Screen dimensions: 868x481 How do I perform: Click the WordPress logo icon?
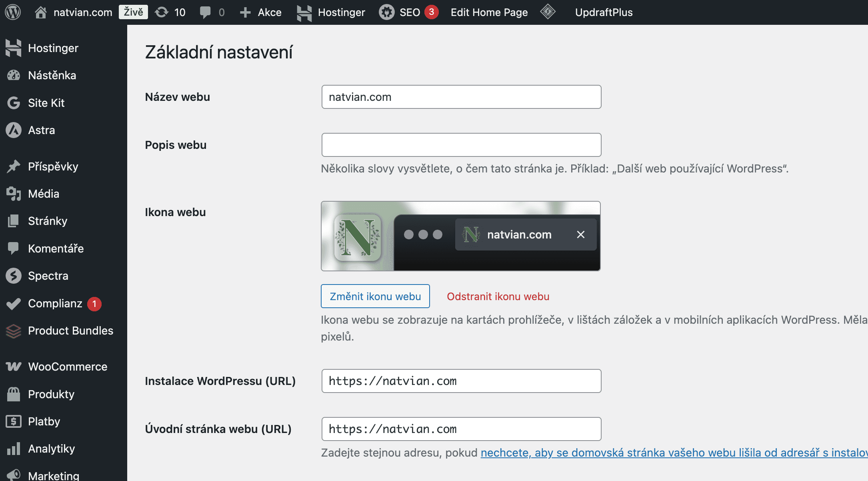point(13,12)
